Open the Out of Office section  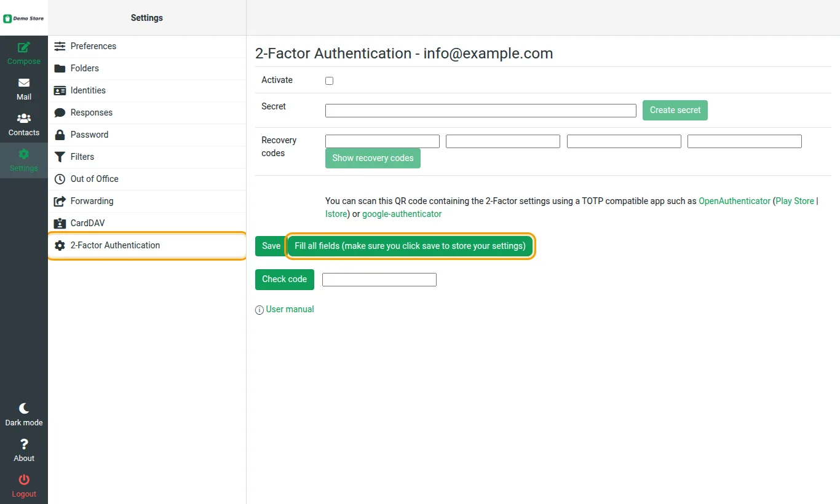pos(147,179)
